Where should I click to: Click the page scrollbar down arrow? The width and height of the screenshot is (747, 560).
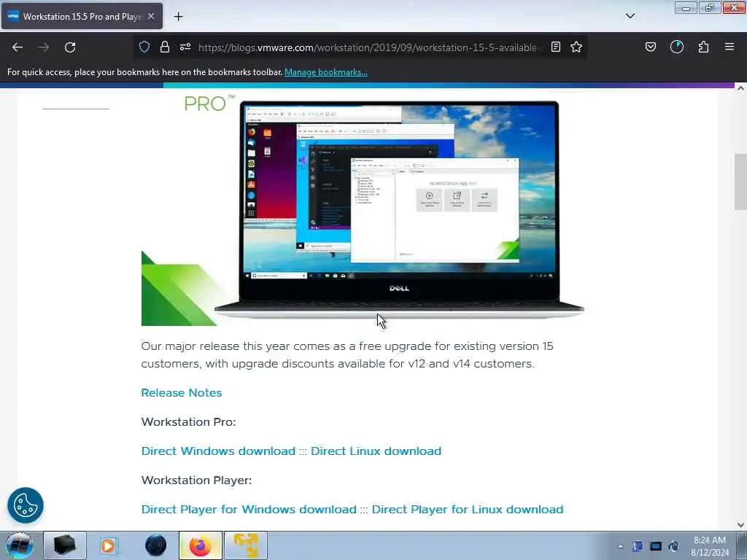click(x=740, y=525)
